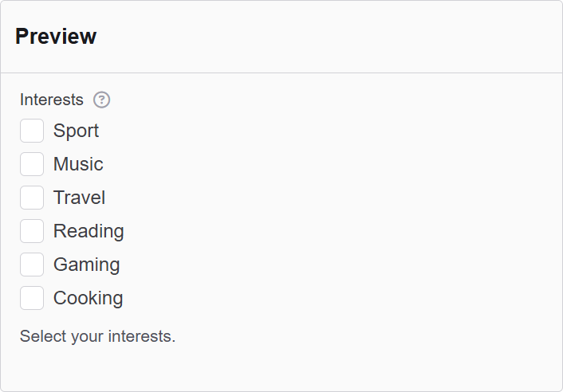Click the divider line under the Preview header

[281, 73]
